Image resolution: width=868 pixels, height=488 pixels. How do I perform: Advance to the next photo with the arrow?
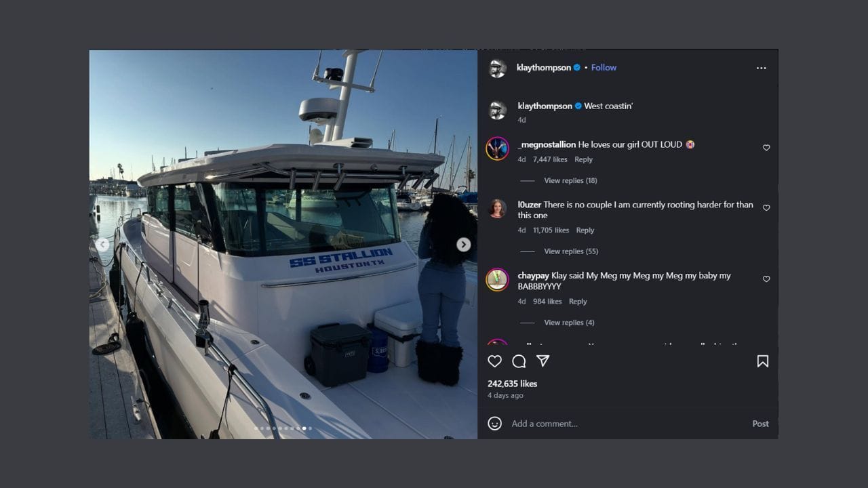(463, 244)
